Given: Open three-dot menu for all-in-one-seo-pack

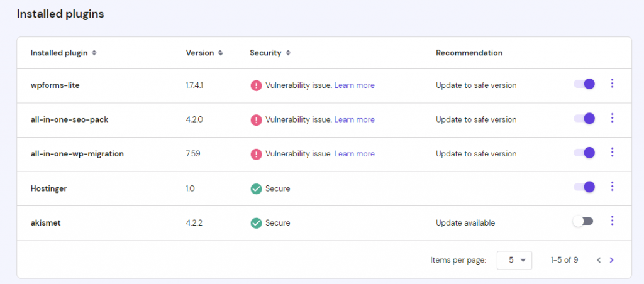Looking at the screenshot, I should click(x=612, y=118).
